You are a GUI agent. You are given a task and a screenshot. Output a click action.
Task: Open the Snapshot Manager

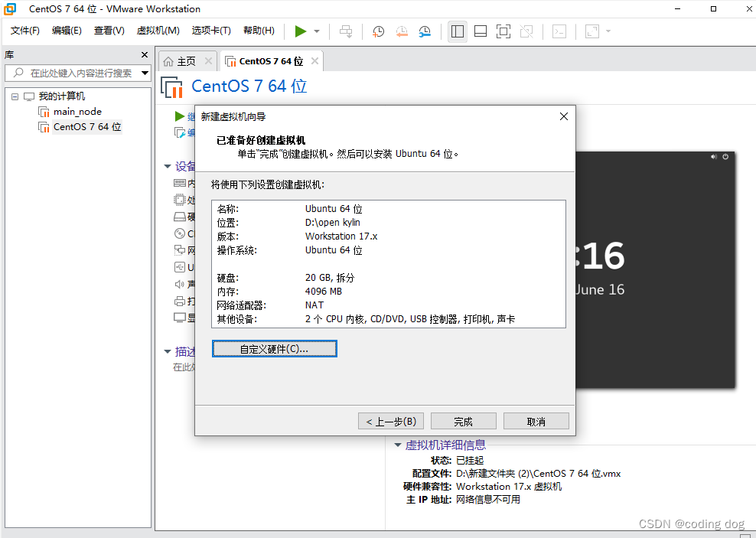point(426,31)
